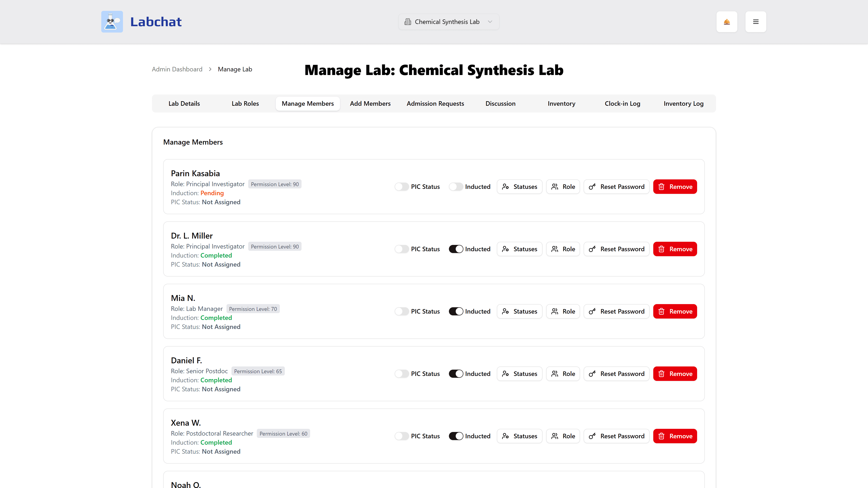Toggle PIC Status switch for Daniel F.
This screenshot has height=488, width=868.
pos(401,373)
